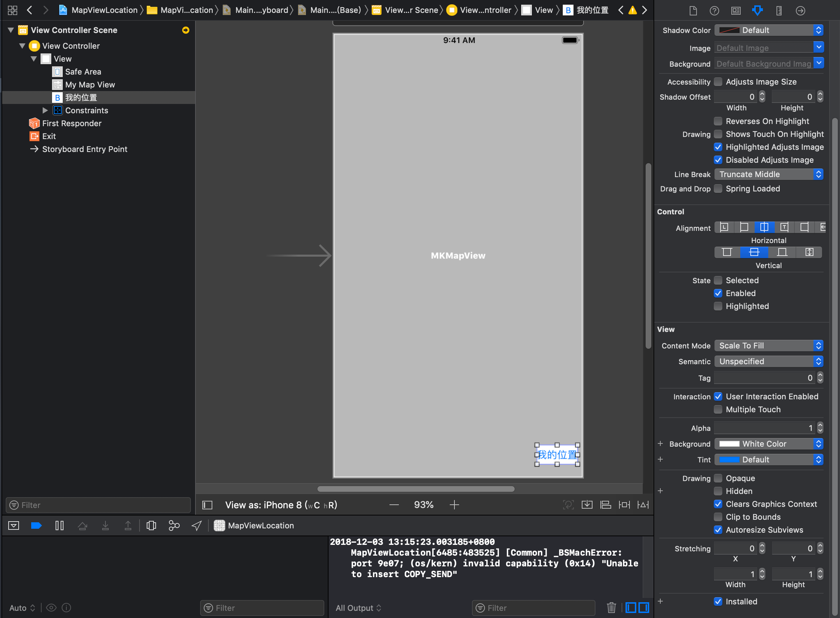Zoom in the storyboard canvas

coord(454,505)
